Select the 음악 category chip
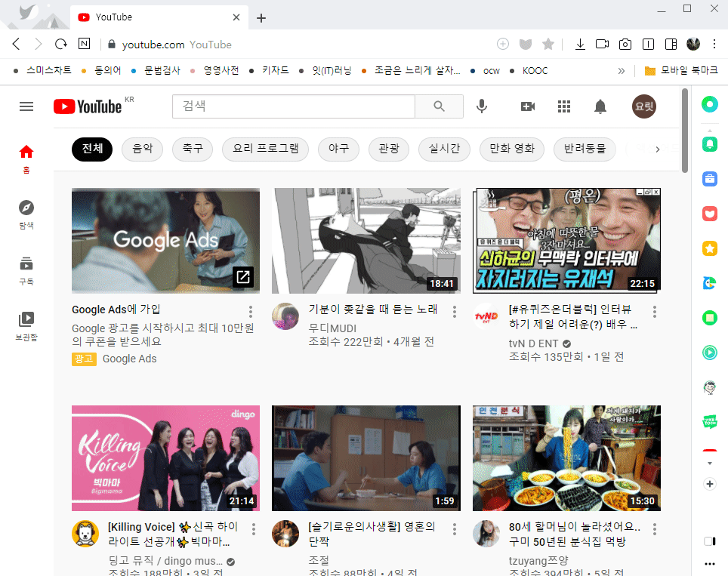The width and height of the screenshot is (728, 576). pyautogui.click(x=142, y=149)
